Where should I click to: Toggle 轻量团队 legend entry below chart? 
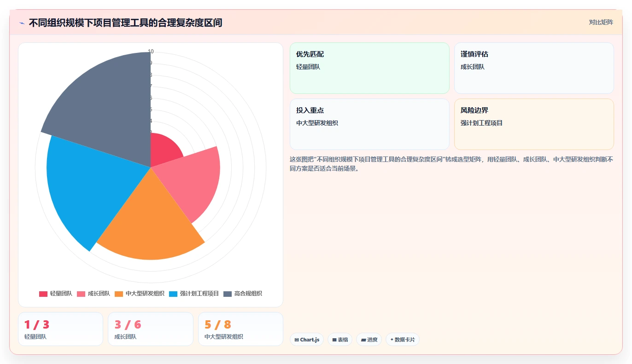55,294
